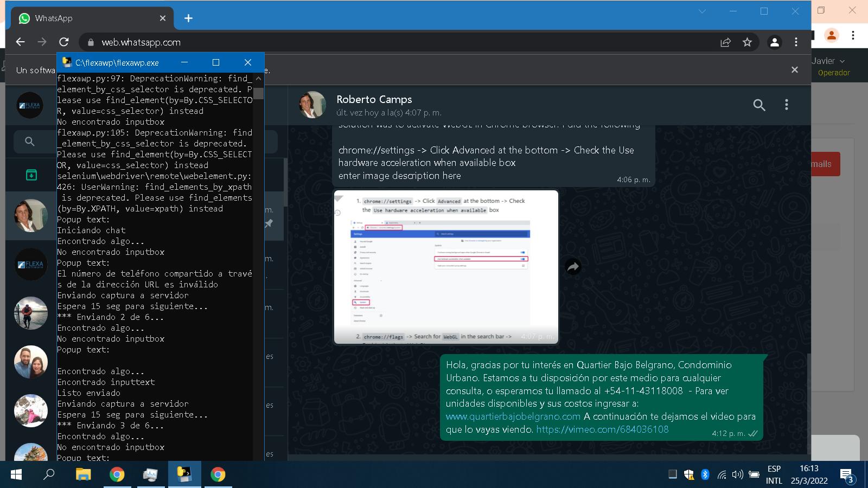Go back in Chrome browser
Viewport: 868px width, 488px height.
(20, 42)
